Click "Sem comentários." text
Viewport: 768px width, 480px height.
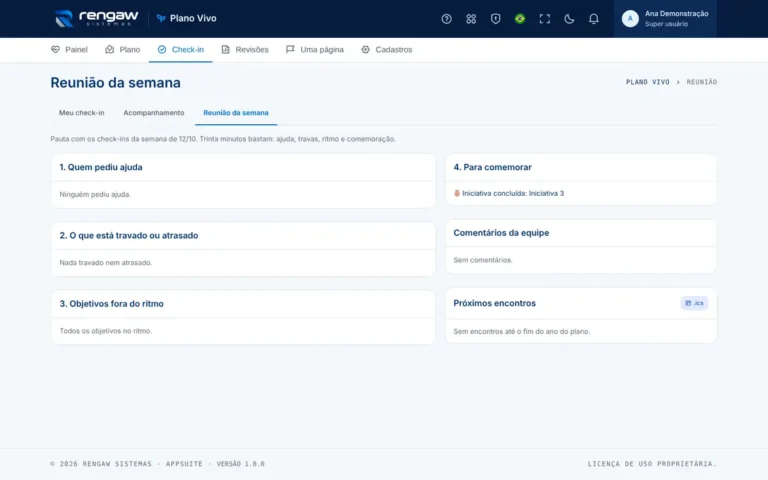coord(482,260)
